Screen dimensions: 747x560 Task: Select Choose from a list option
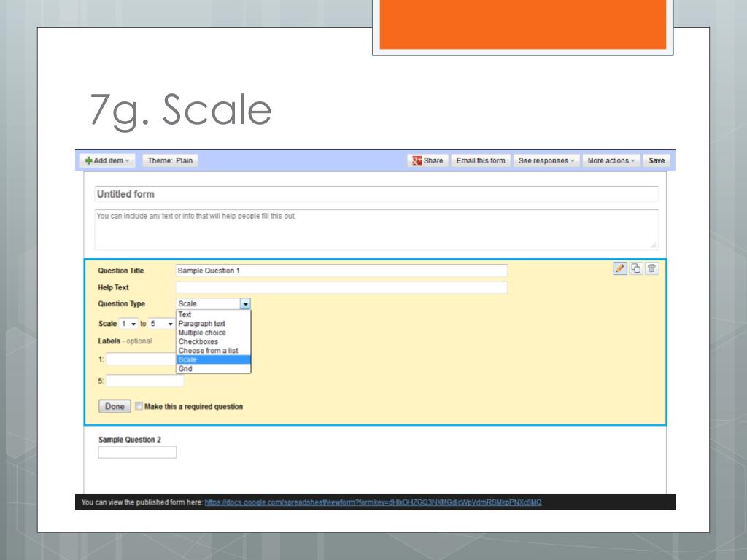(213, 351)
